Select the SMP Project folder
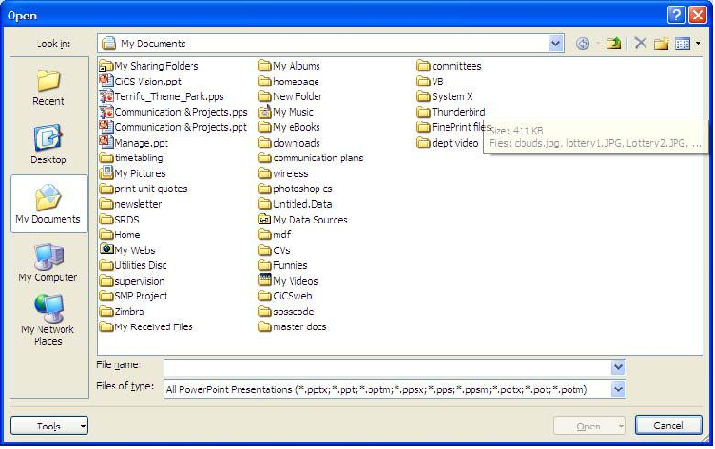The height and width of the screenshot is (449, 715). pos(133,296)
